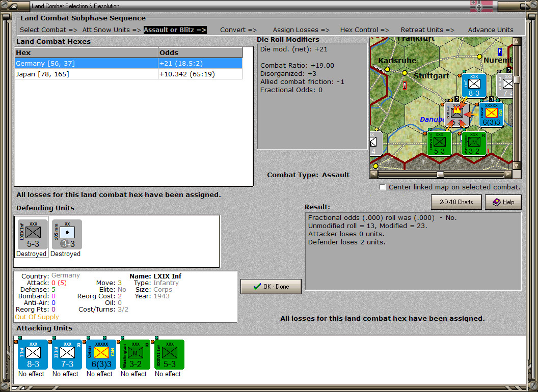Click the Crerar 6(3)3 counter on the map

pyautogui.click(x=491, y=115)
